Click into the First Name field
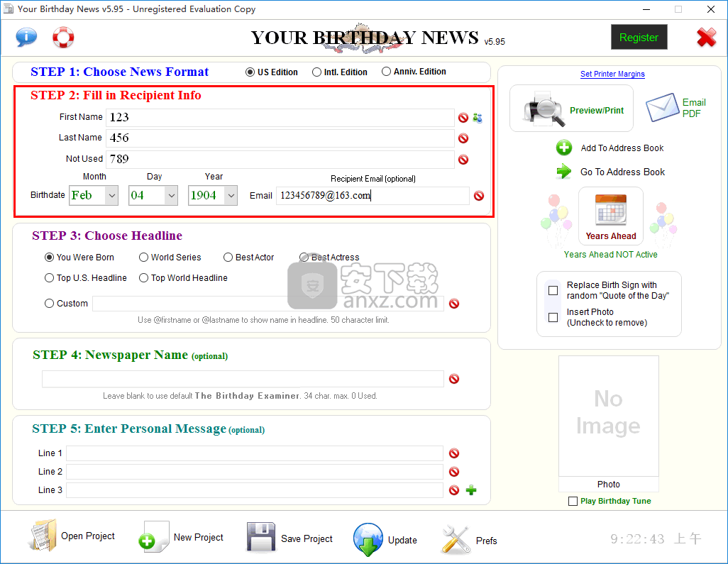The width and height of the screenshot is (728, 564). 280,118
